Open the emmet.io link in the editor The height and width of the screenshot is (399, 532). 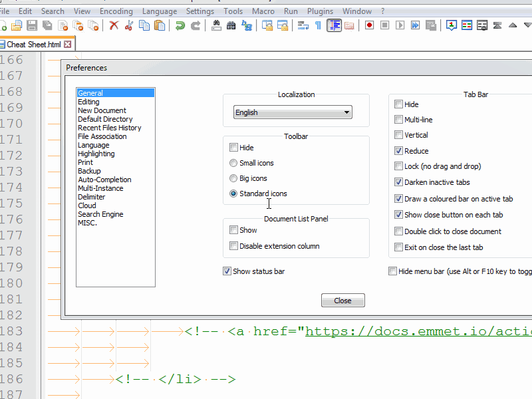tap(418, 331)
